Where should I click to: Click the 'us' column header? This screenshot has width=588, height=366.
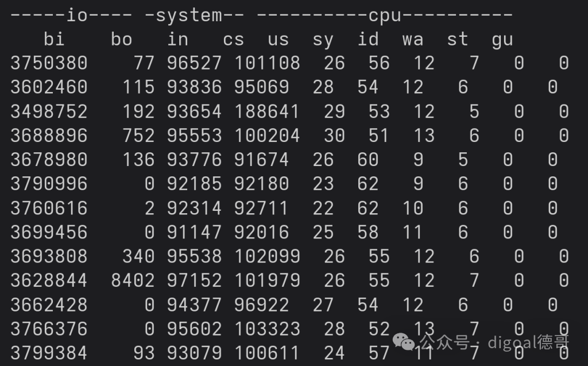point(278,40)
